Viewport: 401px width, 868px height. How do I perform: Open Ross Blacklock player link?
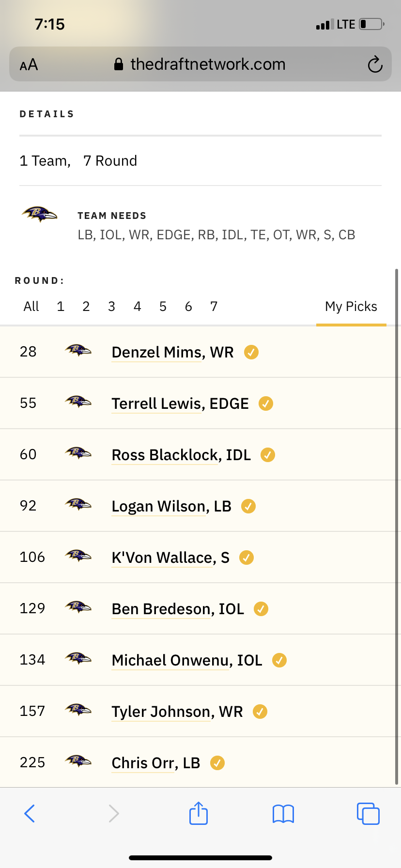pos(181,455)
